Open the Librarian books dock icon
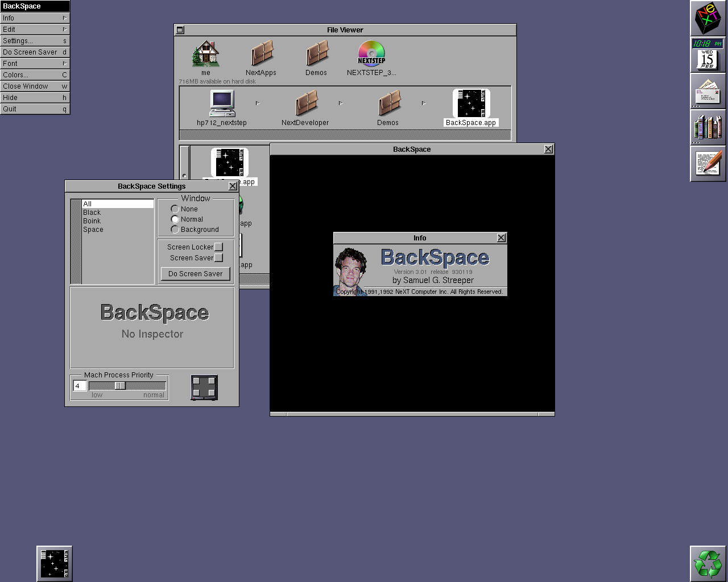 tap(708, 127)
